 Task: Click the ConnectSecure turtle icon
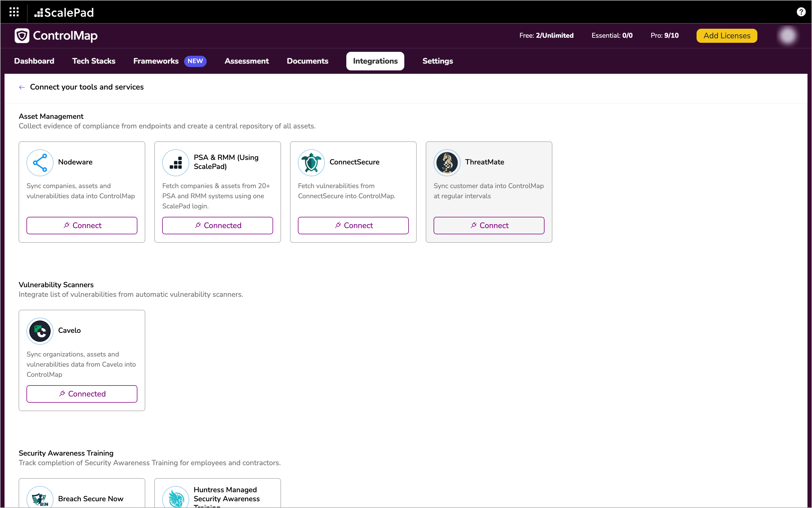311,162
